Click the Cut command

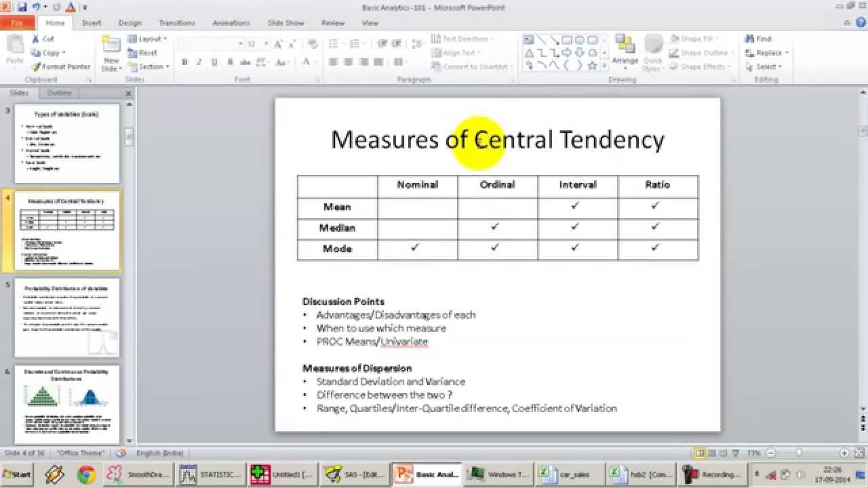(43, 39)
